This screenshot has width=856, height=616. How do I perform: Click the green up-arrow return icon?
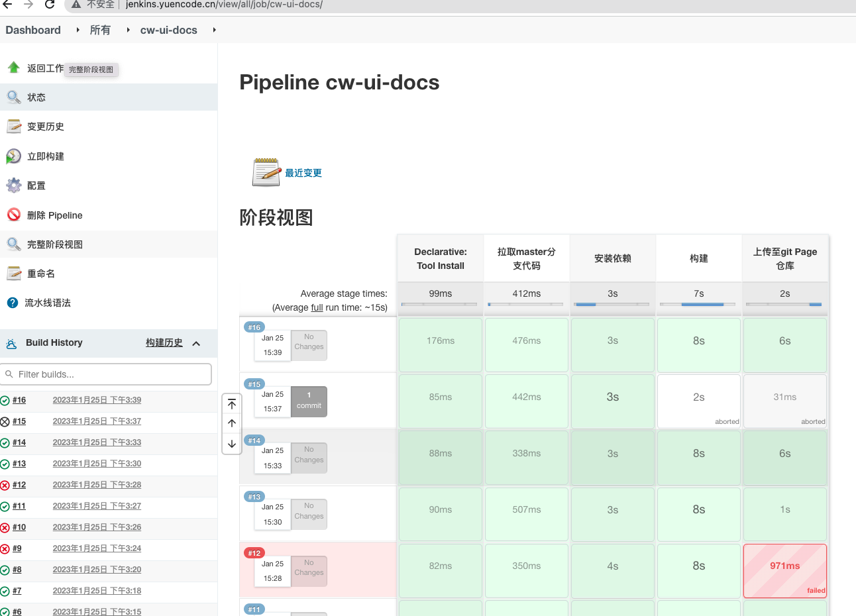point(13,68)
